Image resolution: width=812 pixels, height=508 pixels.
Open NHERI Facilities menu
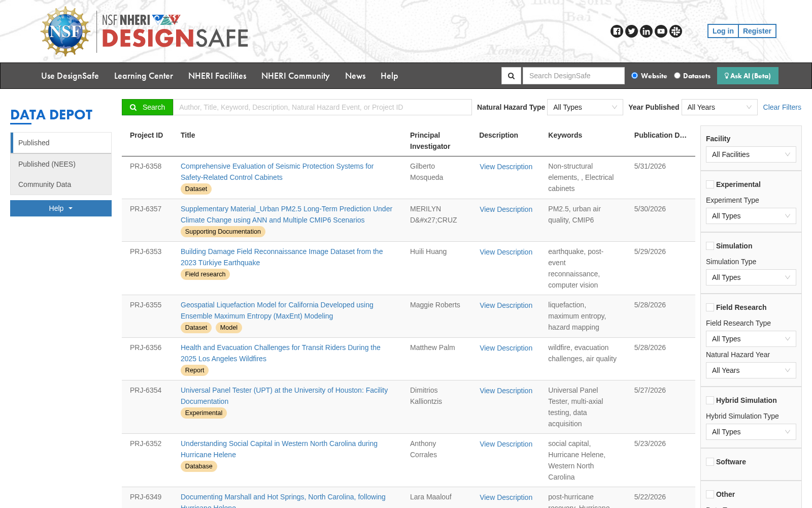tap(217, 76)
